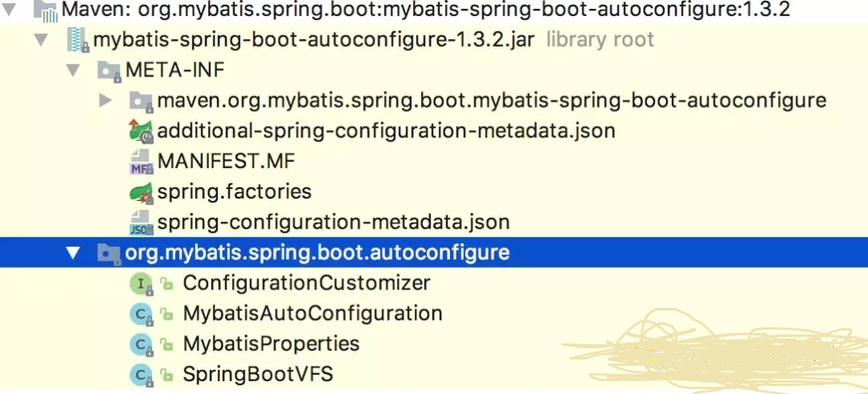Viewport: 868px width, 394px height.
Task: Select the SpringBootVFS class entry
Action: point(257,375)
